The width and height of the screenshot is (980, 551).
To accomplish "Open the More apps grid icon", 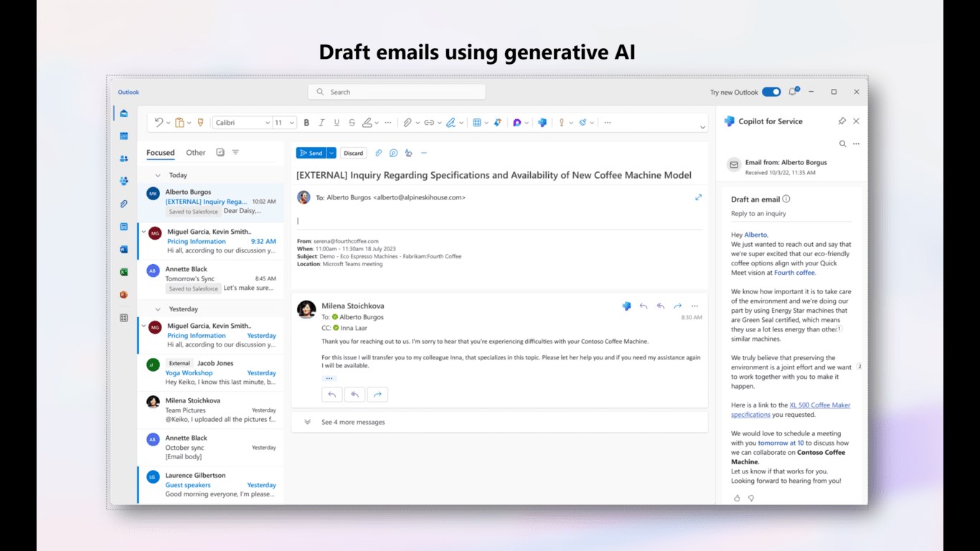I will (124, 317).
